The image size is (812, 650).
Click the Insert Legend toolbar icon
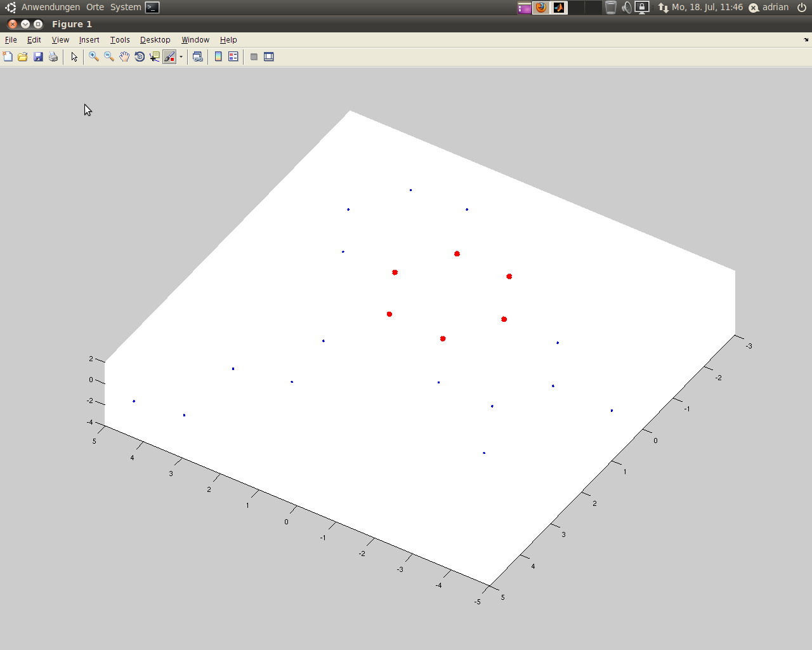[x=233, y=57]
